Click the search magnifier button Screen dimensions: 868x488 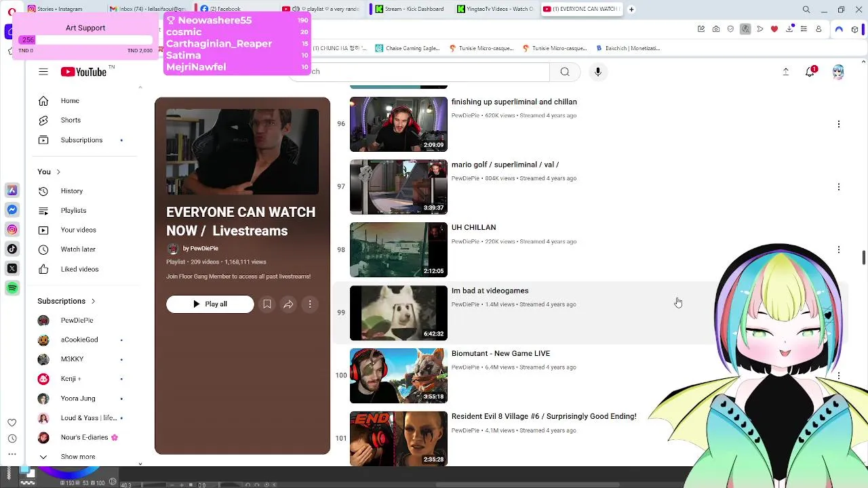tap(565, 72)
